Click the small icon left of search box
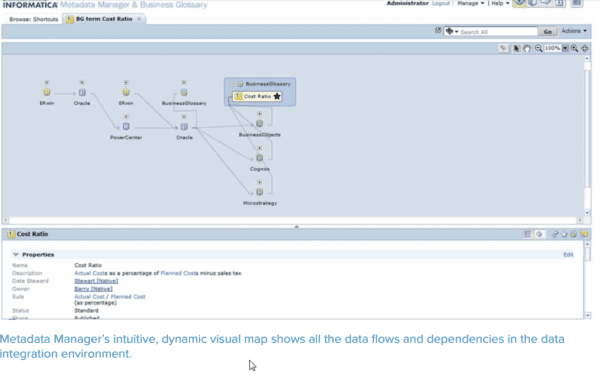600x377 pixels. pyautogui.click(x=438, y=31)
